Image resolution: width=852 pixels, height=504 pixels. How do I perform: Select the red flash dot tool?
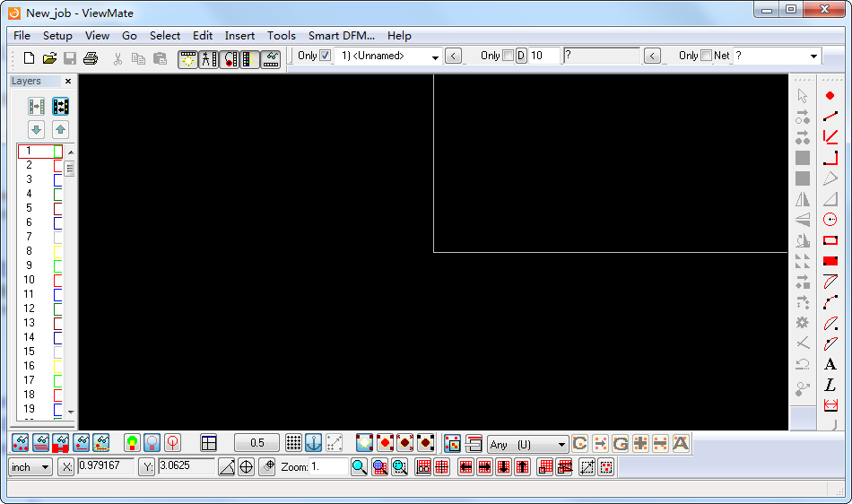click(x=830, y=96)
